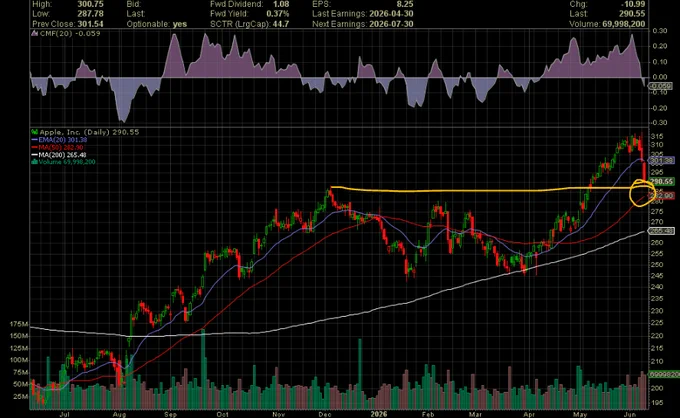The image size is (680, 418).
Task: Click the 69998200 volume tag on axis
Action: 664,374
